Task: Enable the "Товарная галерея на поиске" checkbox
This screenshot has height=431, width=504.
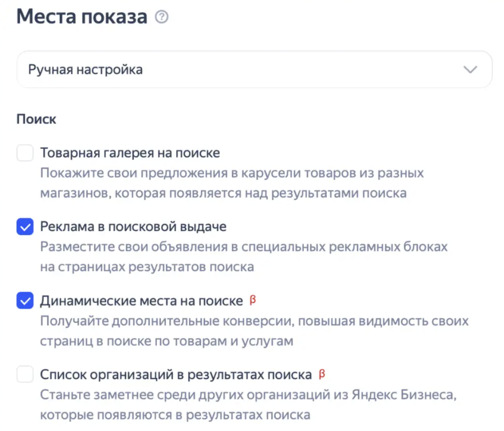Action: coord(25,153)
